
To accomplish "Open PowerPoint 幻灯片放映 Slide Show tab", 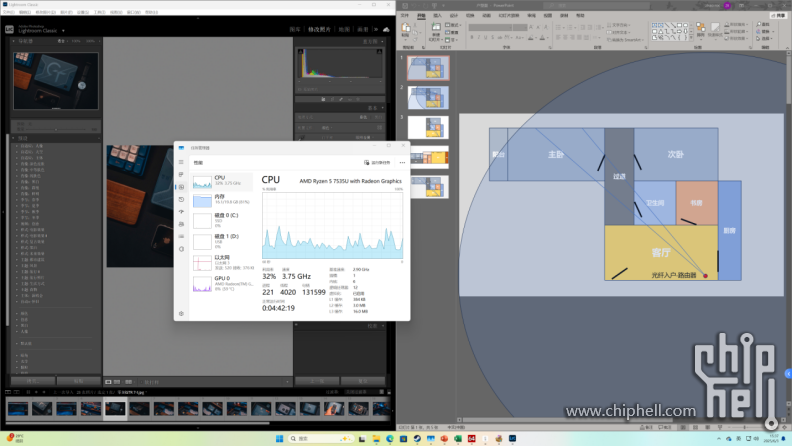I will coord(509,16).
